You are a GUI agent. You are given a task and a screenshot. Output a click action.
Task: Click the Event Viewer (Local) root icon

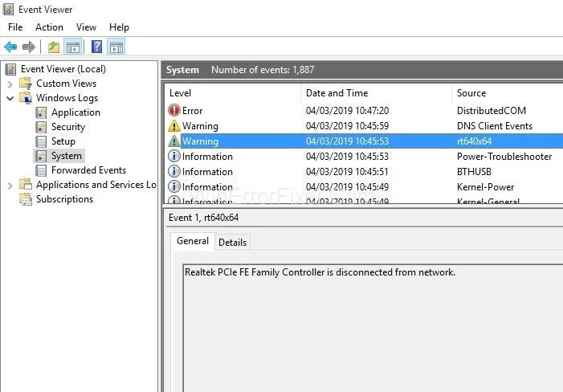coord(10,69)
